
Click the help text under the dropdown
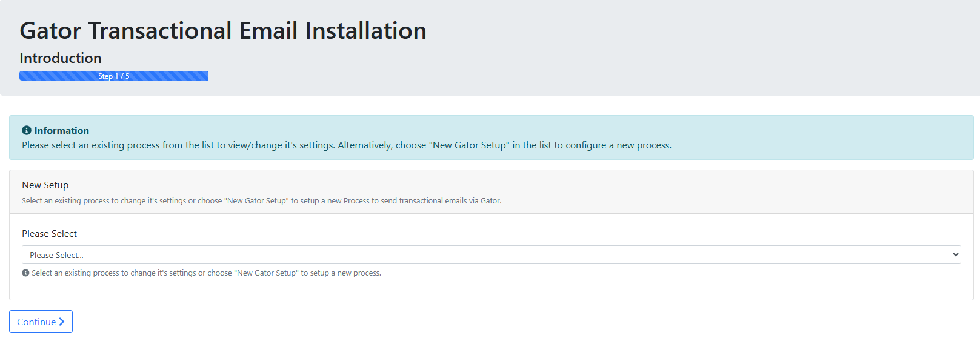[206, 273]
